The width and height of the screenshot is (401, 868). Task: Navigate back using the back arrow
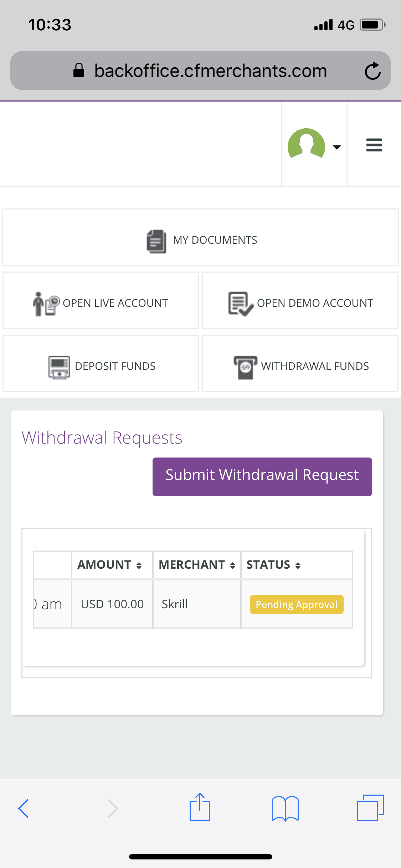click(x=24, y=808)
